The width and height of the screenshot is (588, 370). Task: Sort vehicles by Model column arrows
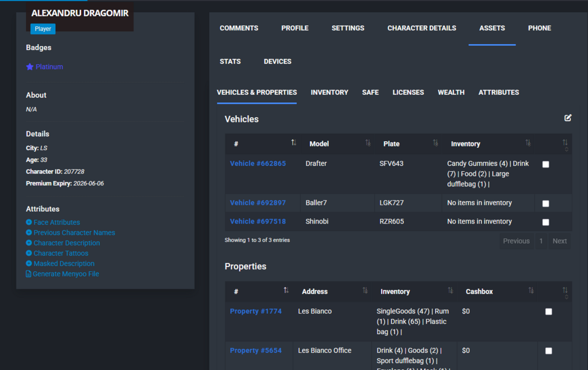click(368, 142)
